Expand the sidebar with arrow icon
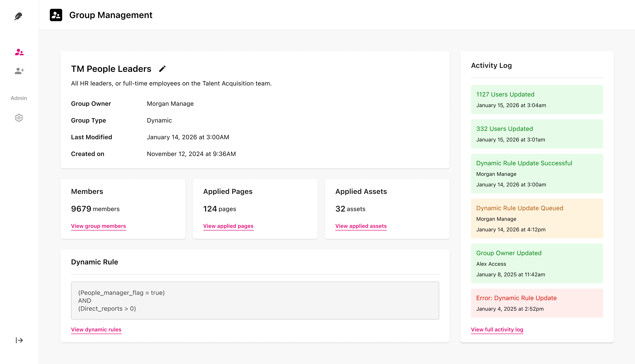This screenshot has width=635, height=364. pyautogui.click(x=19, y=340)
